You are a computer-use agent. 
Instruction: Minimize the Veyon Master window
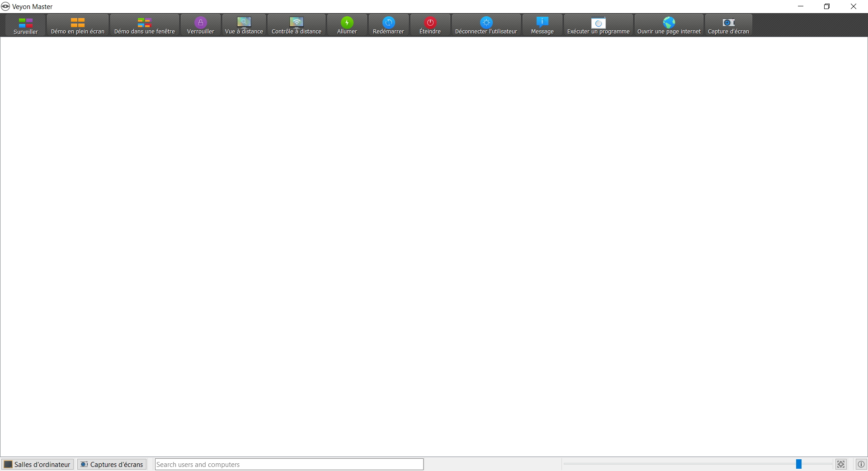click(x=801, y=6)
